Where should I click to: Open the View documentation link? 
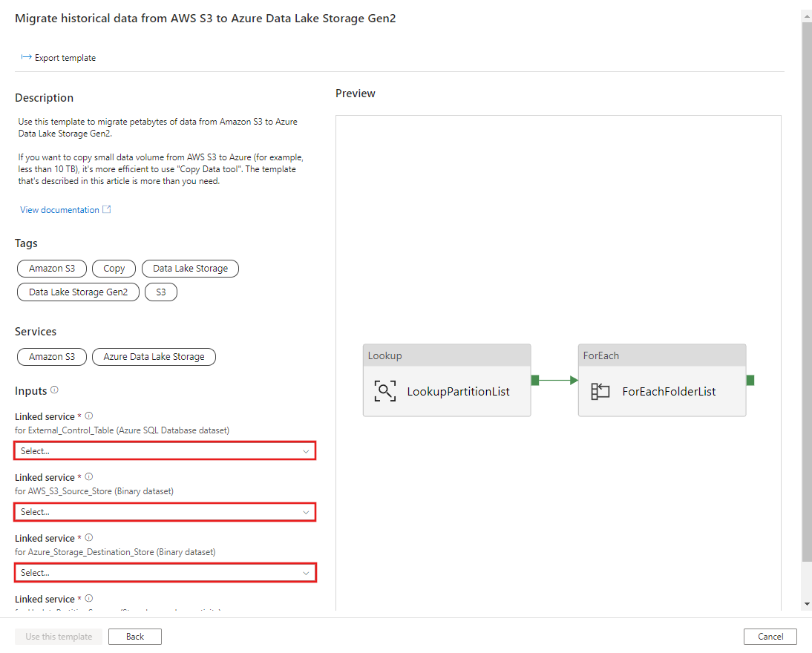pyautogui.click(x=59, y=209)
